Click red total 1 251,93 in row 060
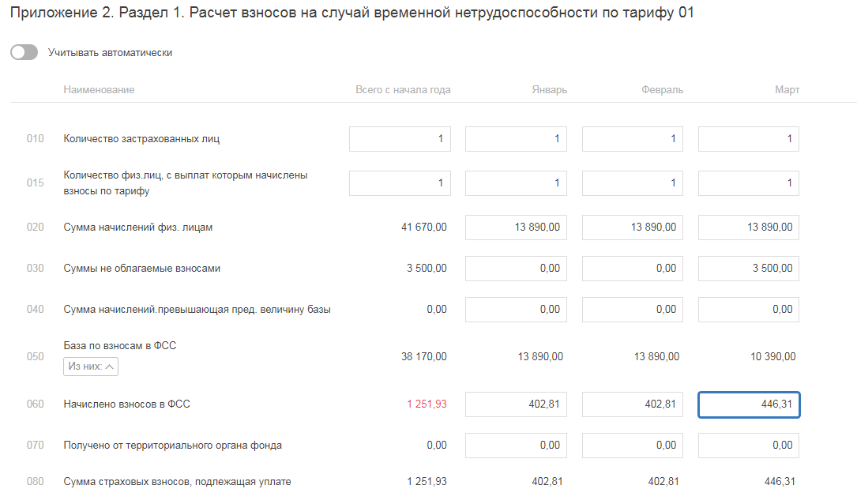This screenshot has height=504, width=857. pos(427,404)
